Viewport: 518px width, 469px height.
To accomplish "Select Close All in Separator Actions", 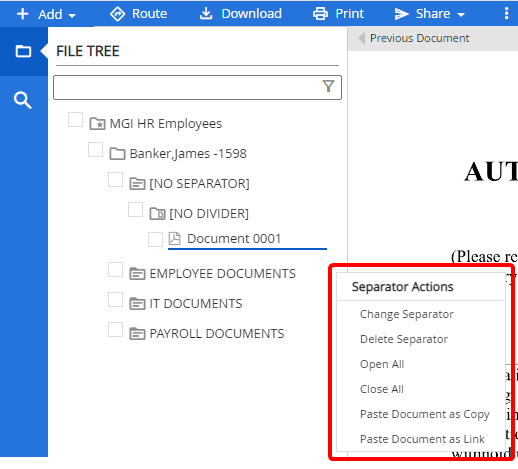I will click(382, 389).
